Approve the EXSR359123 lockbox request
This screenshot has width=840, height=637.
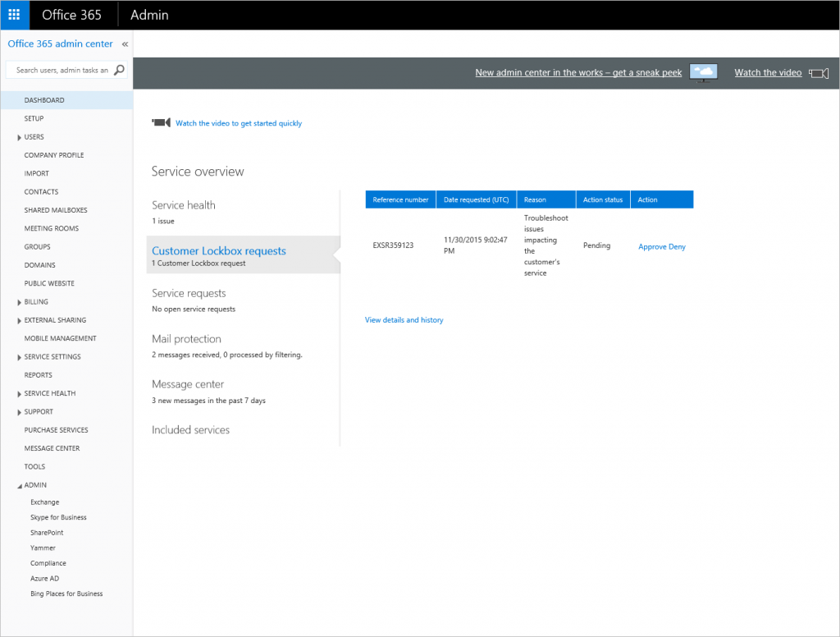[652, 247]
